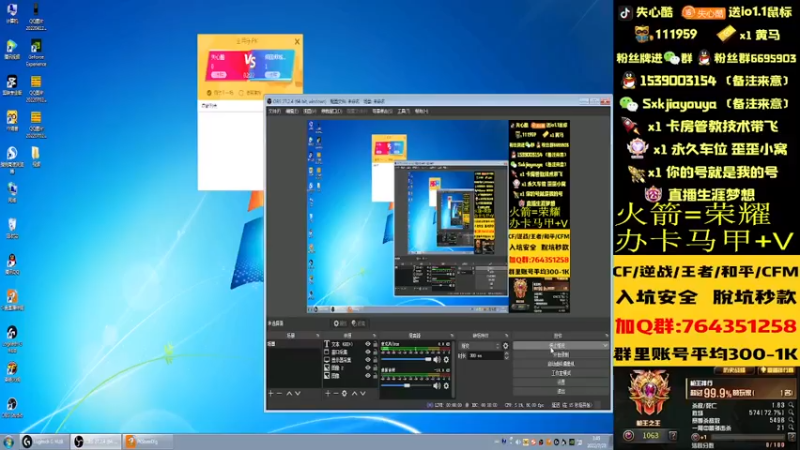Pop out the Scenes dock via header icon
Screen dimensions: 800x450
[317, 335]
